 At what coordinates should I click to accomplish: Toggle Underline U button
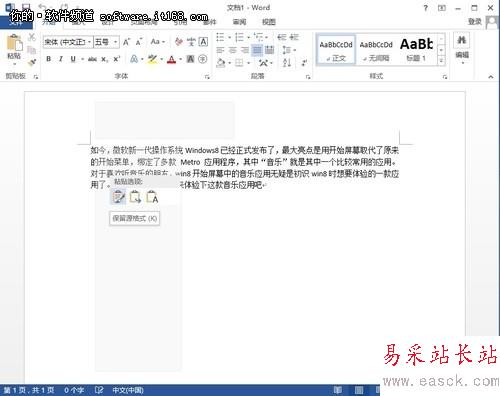point(73,59)
